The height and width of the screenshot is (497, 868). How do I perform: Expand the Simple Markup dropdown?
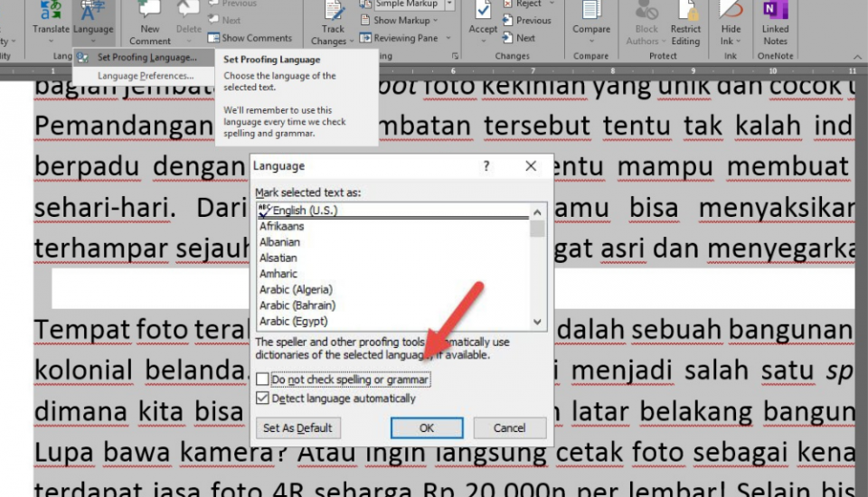(x=449, y=4)
